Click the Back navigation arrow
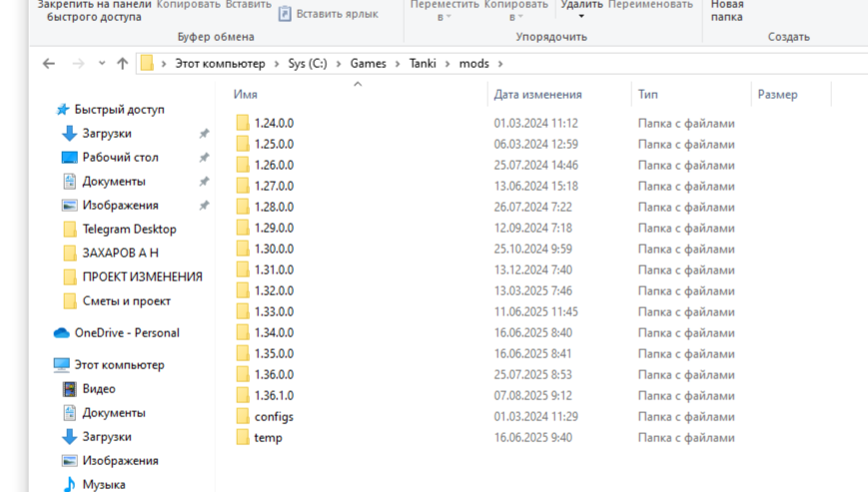The image size is (868, 492). point(48,64)
